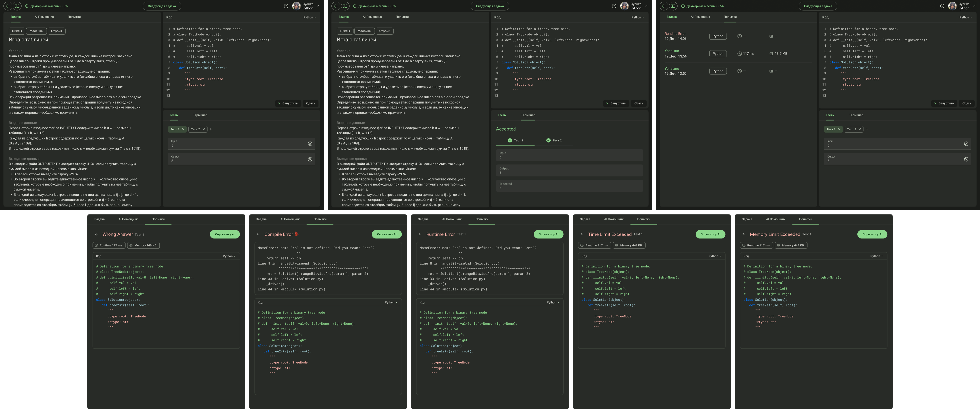Go back from the Wrong Answer details

[x=96, y=234]
